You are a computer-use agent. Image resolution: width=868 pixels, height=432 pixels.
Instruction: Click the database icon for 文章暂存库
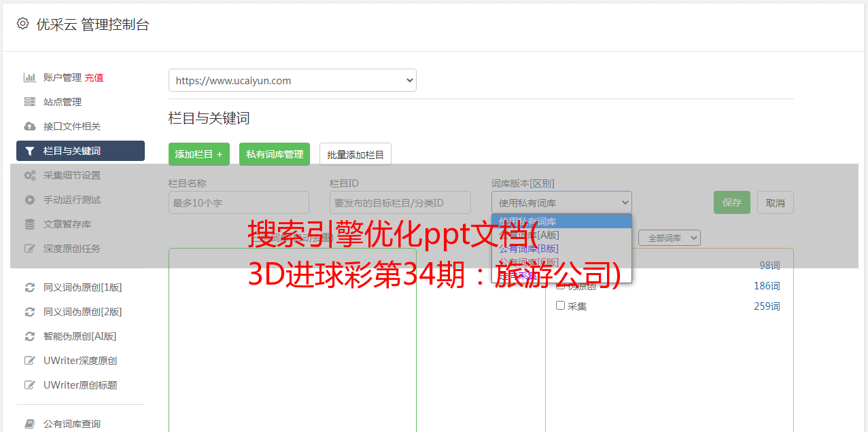pyautogui.click(x=30, y=224)
